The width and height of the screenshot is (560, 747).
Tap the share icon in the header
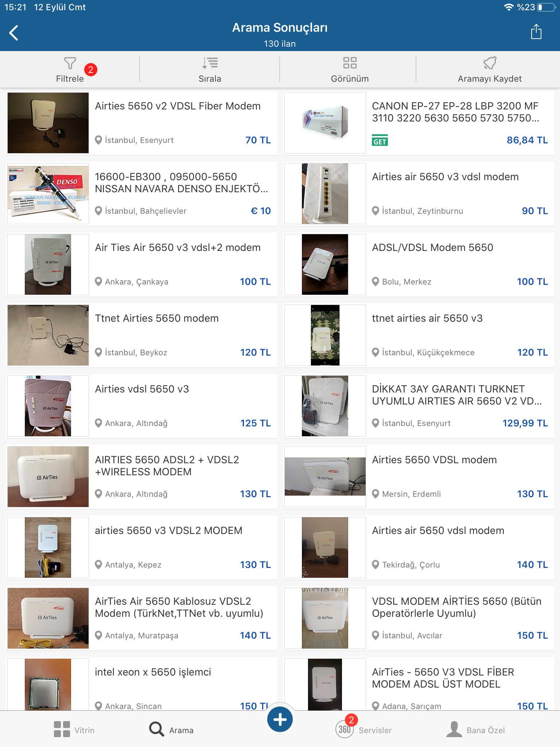(x=536, y=32)
